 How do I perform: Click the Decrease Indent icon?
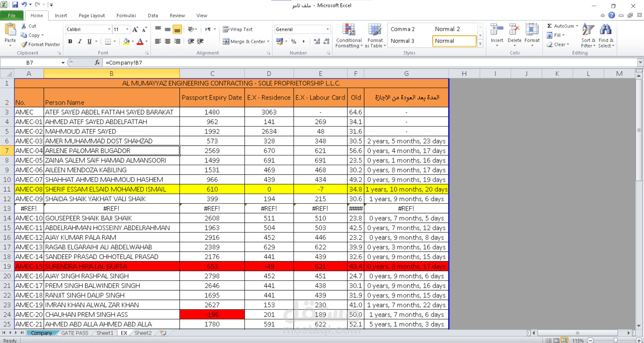point(191,41)
